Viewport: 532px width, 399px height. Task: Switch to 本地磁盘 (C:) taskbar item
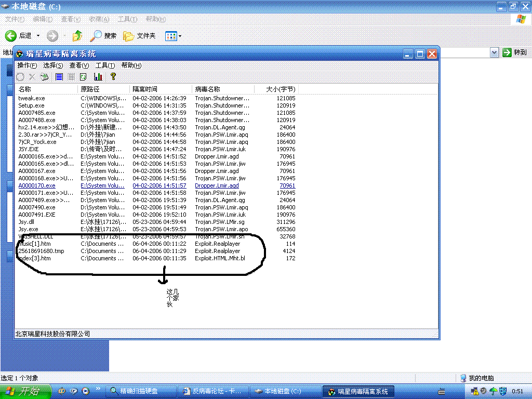pos(285,391)
